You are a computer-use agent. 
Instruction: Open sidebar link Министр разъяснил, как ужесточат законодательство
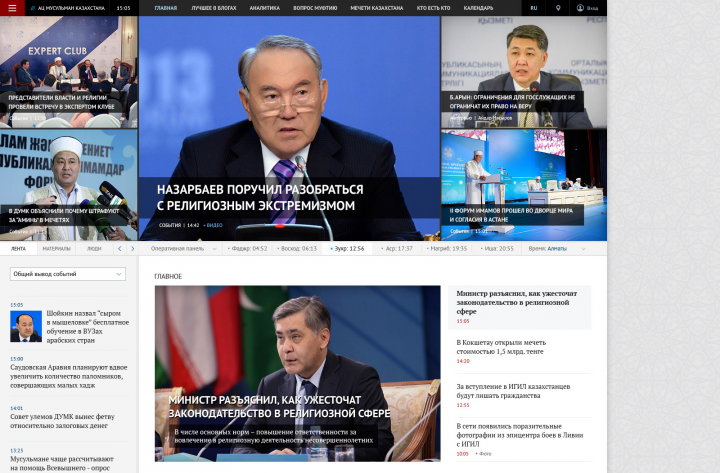(517, 302)
